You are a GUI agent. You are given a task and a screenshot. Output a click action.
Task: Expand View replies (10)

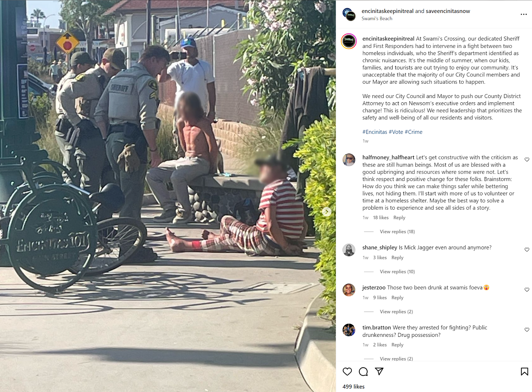click(x=397, y=271)
